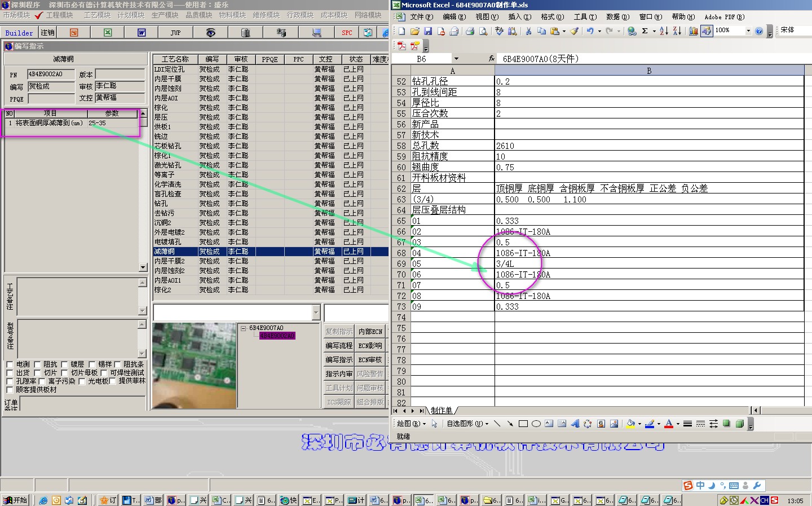Toggle the 顾客提供板材 checkbox
Screen dimensions: 812x506
point(10,390)
